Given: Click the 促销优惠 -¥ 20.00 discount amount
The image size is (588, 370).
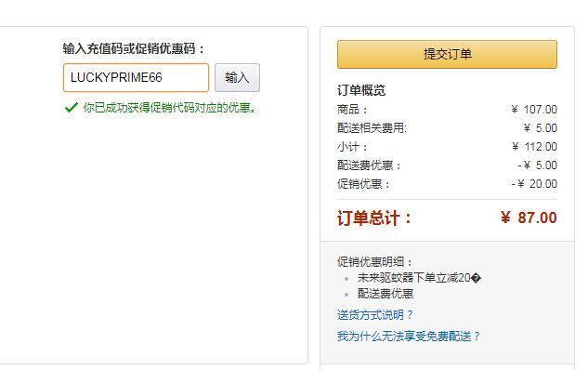Looking at the screenshot, I should coord(534,184).
